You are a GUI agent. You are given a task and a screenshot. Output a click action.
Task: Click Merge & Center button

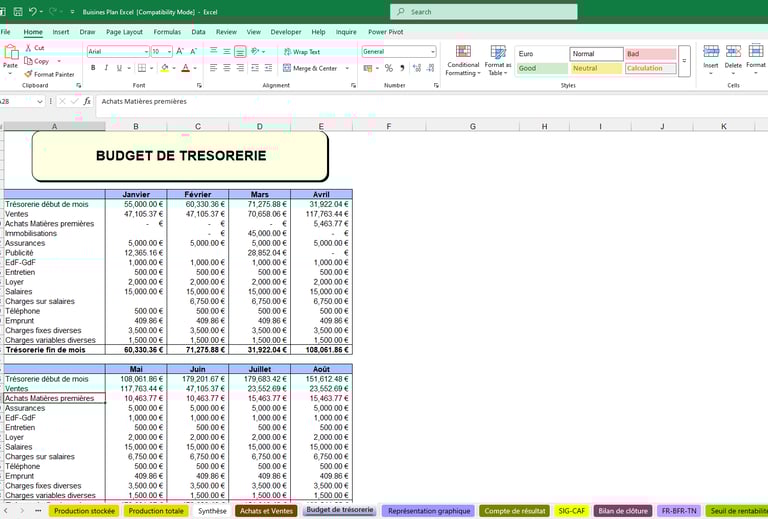point(310,68)
